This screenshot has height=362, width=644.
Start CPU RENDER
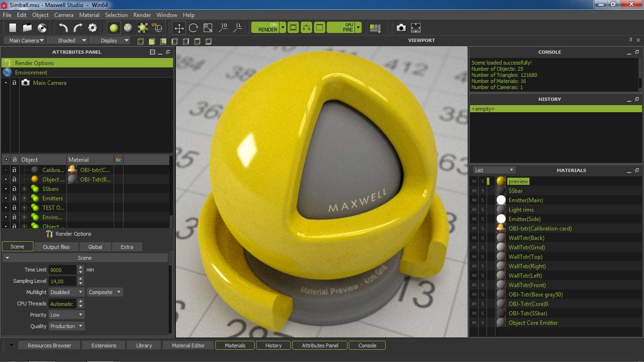(265, 27)
